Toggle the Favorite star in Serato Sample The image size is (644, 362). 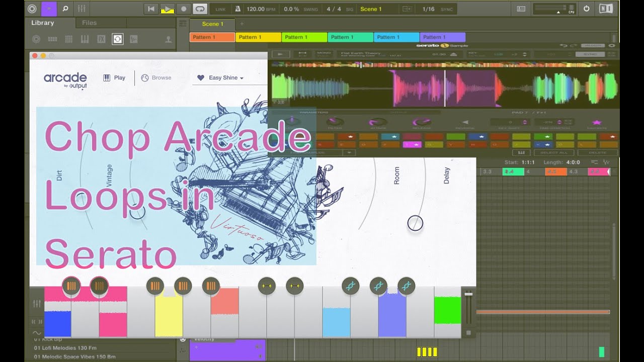click(597, 122)
